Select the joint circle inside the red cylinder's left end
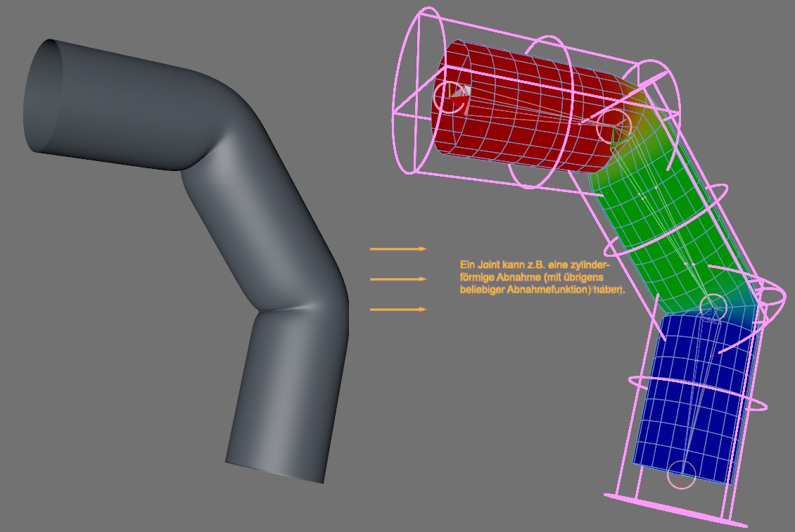This screenshot has width=795, height=532. tap(450, 96)
